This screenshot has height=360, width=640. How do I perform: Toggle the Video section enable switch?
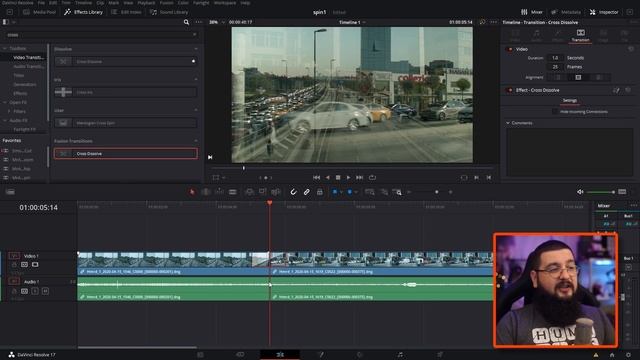coord(509,49)
